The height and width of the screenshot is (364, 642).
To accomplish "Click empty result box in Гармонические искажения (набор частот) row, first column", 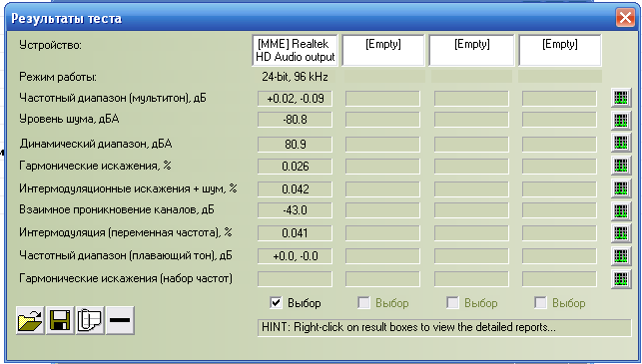I will point(295,279).
